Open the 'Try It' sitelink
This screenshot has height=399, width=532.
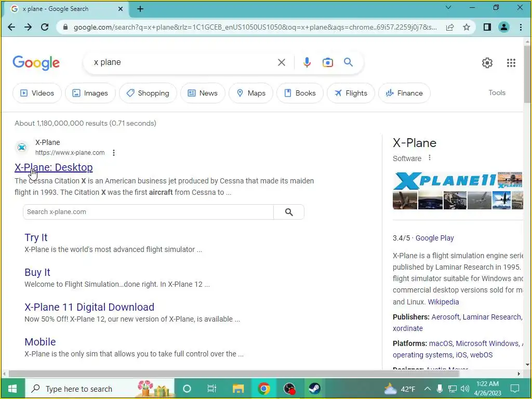click(x=36, y=237)
